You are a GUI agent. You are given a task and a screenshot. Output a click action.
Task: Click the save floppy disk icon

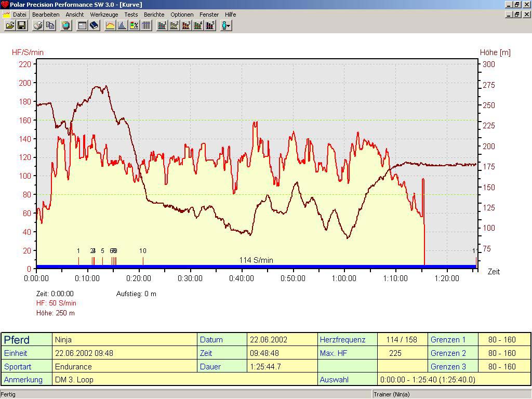(22, 25)
